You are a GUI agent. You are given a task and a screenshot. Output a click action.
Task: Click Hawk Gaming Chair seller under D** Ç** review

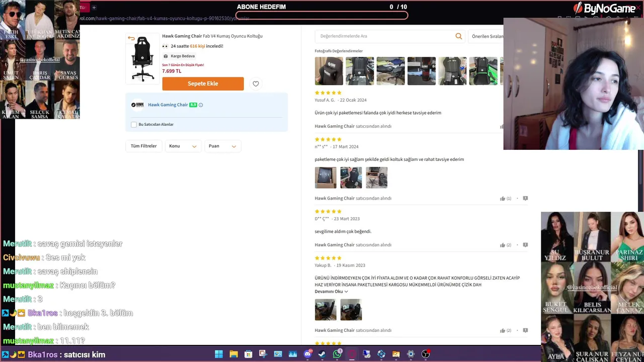click(335, 245)
